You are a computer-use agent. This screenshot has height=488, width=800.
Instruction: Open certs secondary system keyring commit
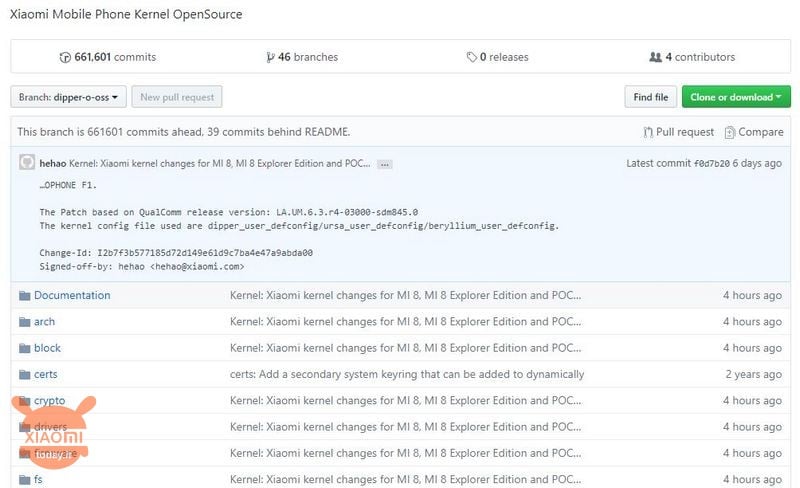click(407, 374)
